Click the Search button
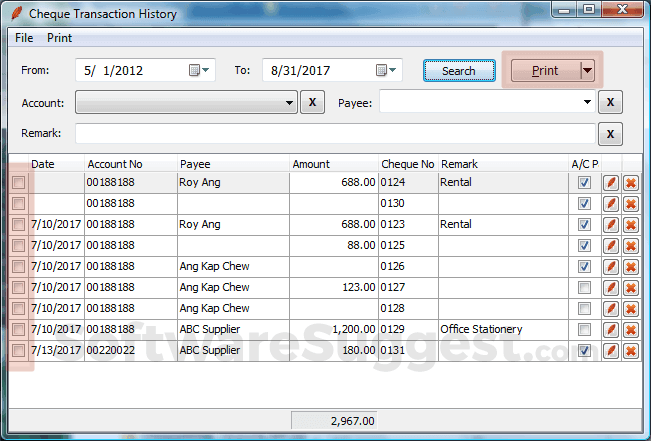This screenshot has width=651, height=441. 459,71
